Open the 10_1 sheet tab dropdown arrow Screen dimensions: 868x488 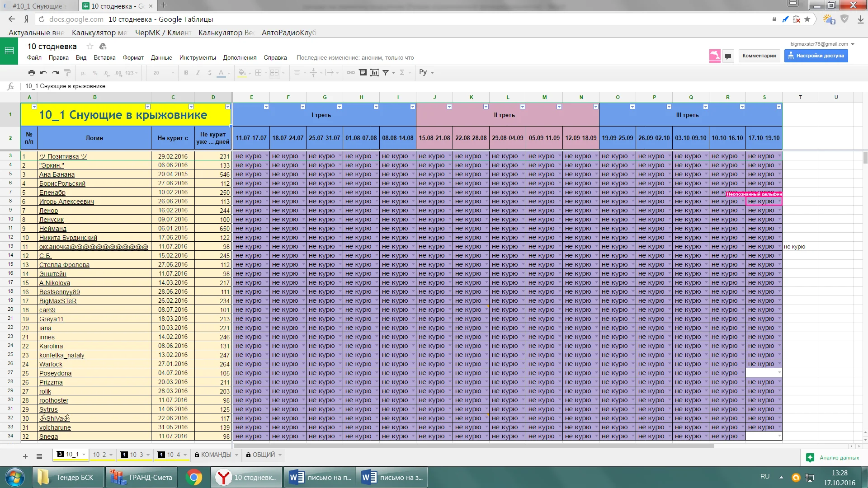pyautogui.click(x=84, y=455)
